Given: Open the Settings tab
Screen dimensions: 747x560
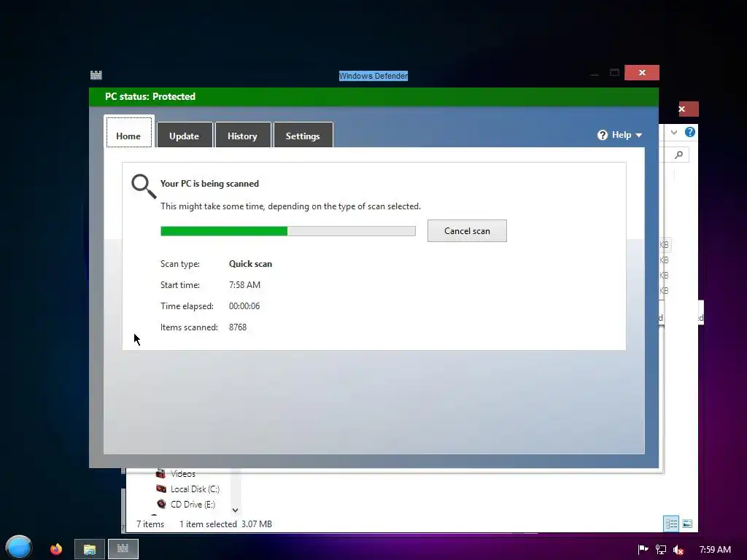Looking at the screenshot, I should 303,135.
